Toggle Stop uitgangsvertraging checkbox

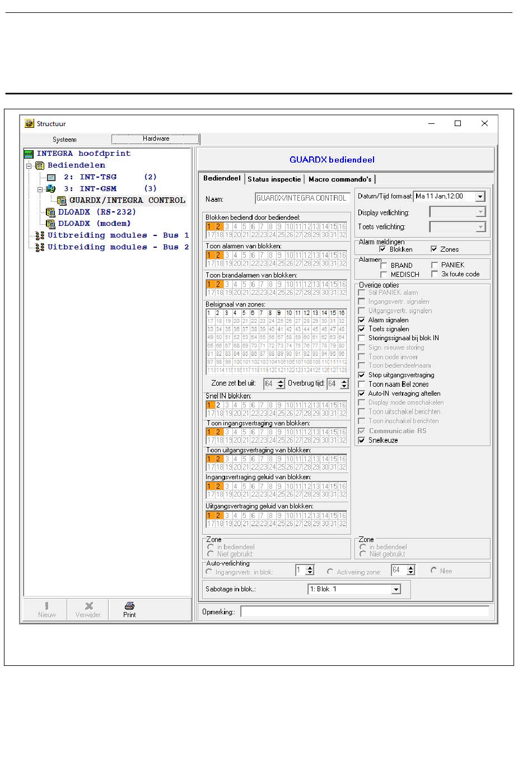[362, 375]
